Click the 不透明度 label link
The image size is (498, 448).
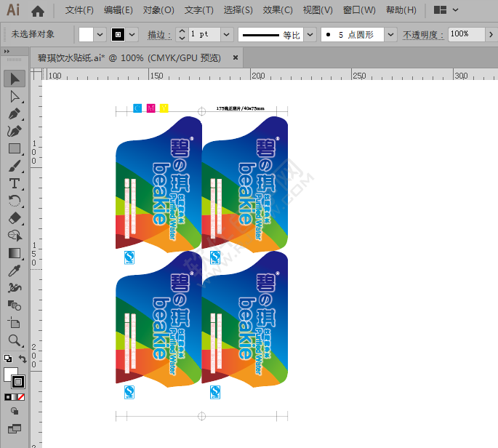pos(422,34)
